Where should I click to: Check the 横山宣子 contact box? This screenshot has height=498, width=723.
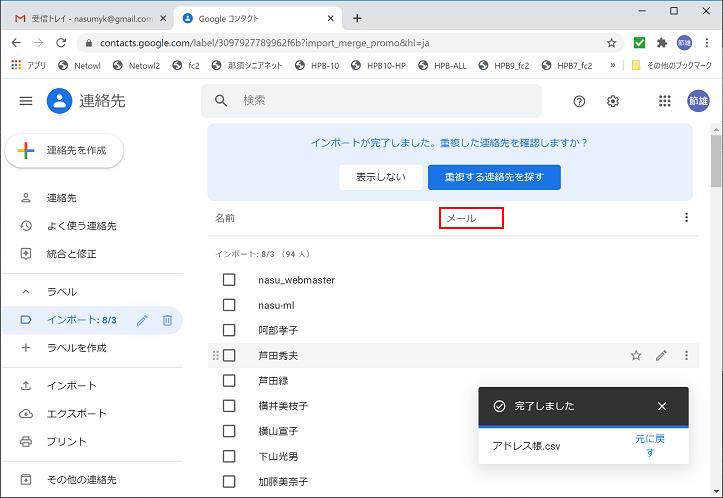click(x=229, y=431)
